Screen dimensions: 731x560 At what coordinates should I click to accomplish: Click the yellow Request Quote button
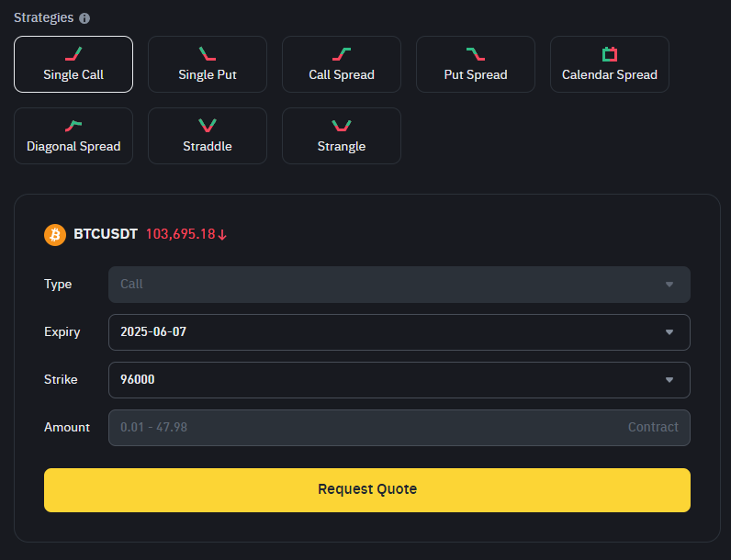367,490
